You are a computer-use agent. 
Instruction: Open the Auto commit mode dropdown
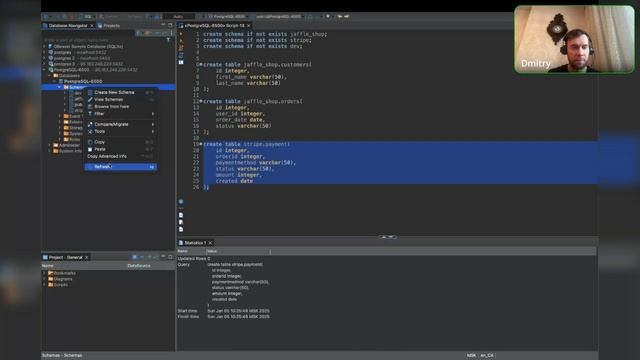pos(179,16)
